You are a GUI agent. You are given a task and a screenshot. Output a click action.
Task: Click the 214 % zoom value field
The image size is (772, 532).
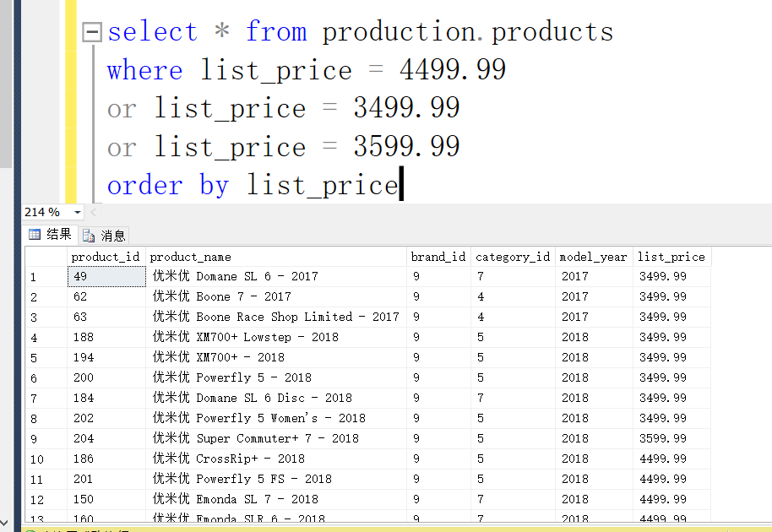pyautogui.click(x=42, y=212)
